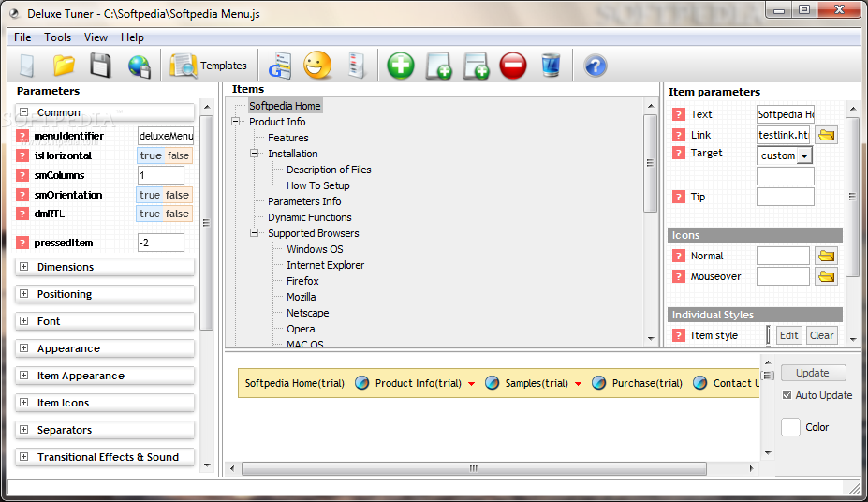Set isHorizontal to false
Viewport: 868px width, 502px height.
coord(178,155)
